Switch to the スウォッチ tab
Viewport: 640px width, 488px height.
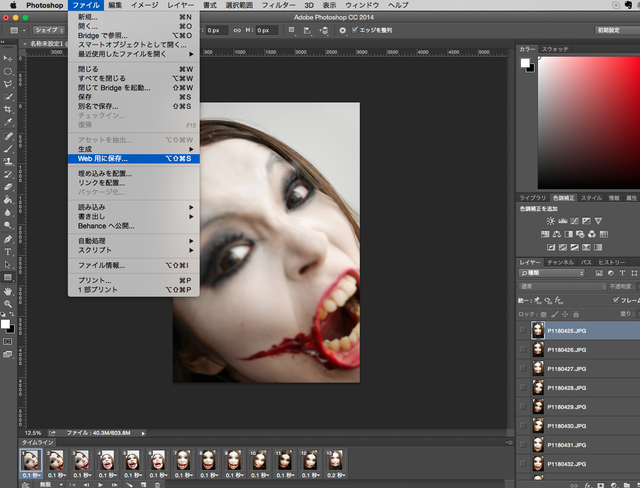click(x=555, y=49)
